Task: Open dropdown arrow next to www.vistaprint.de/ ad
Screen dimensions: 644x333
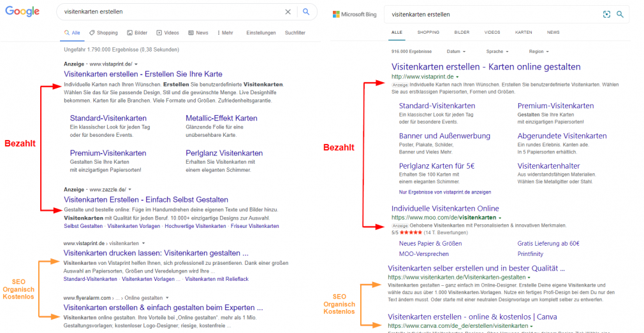Action: pyautogui.click(x=136, y=64)
